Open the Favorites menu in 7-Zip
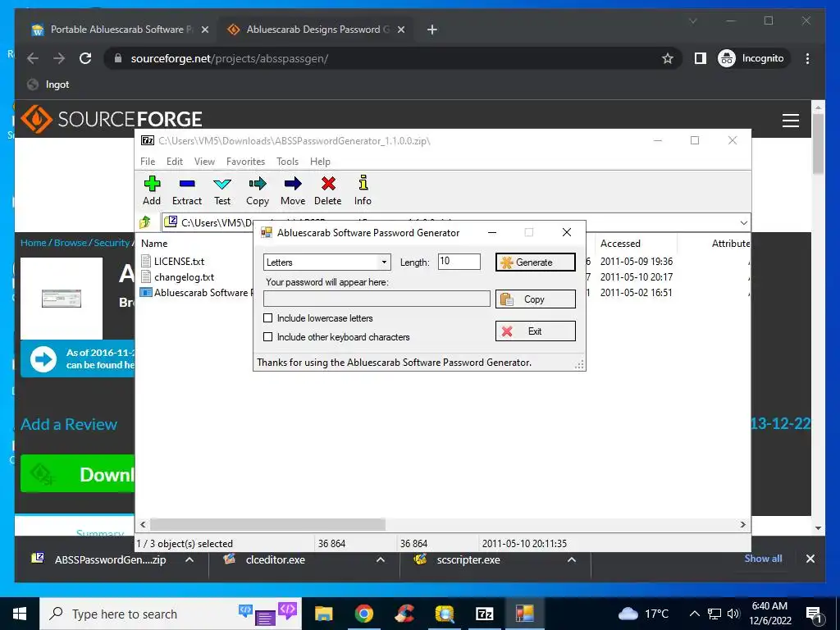This screenshot has width=840, height=630. [246, 162]
